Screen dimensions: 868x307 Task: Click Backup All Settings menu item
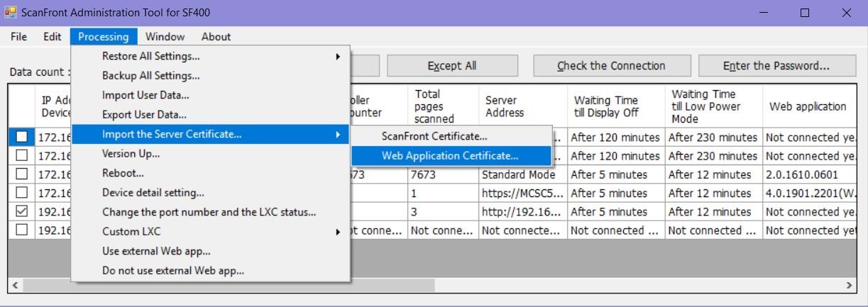click(150, 76)
